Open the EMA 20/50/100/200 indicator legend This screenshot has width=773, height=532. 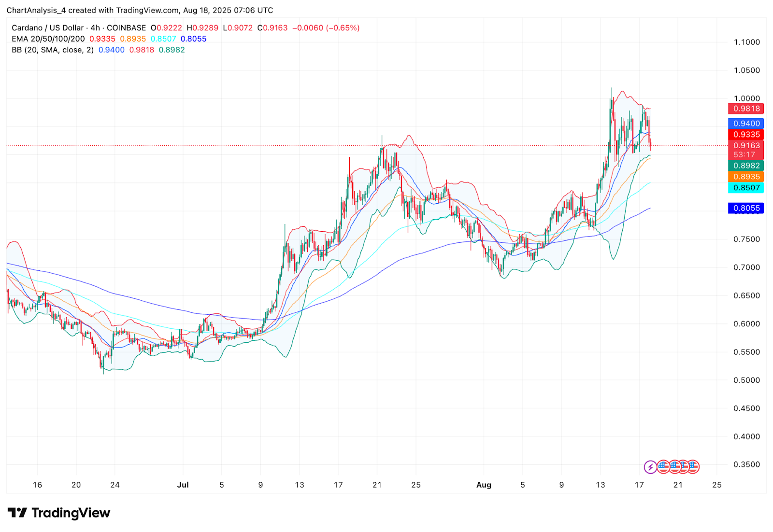click(48, 39)
